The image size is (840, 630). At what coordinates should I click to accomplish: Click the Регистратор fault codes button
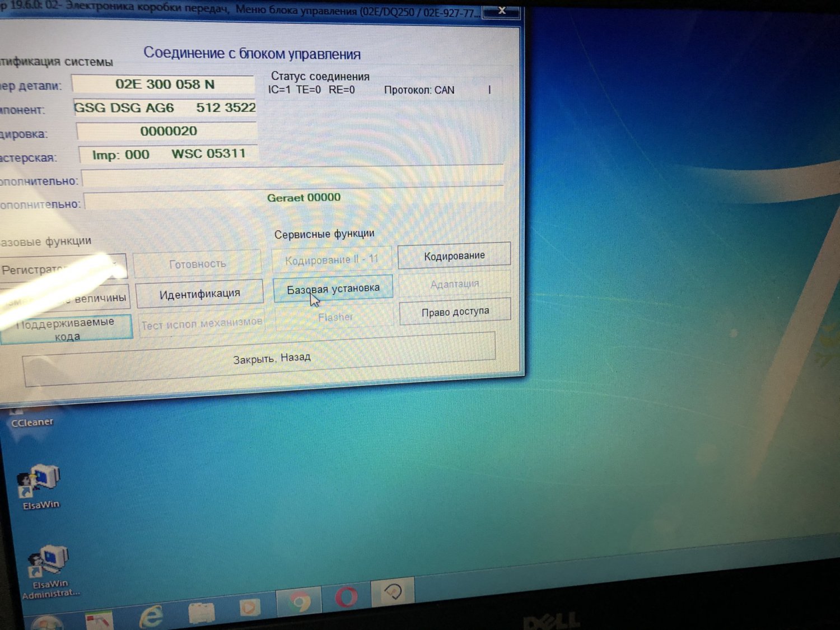pyautogui.click(x=63, y=269)
